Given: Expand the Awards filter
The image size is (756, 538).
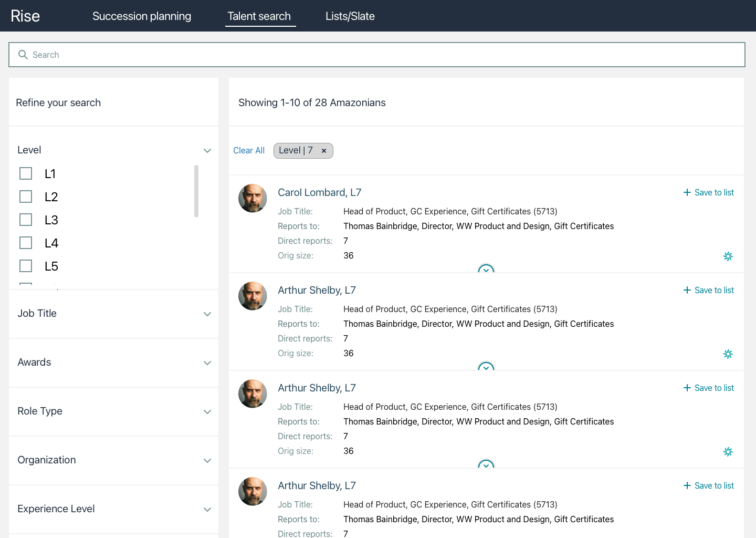Looking at the screenshot, I should tap(207, 363).
